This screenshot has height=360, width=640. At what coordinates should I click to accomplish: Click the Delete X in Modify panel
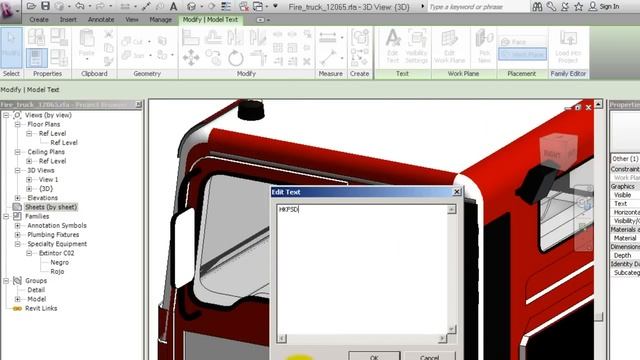(x=307, y=62)
